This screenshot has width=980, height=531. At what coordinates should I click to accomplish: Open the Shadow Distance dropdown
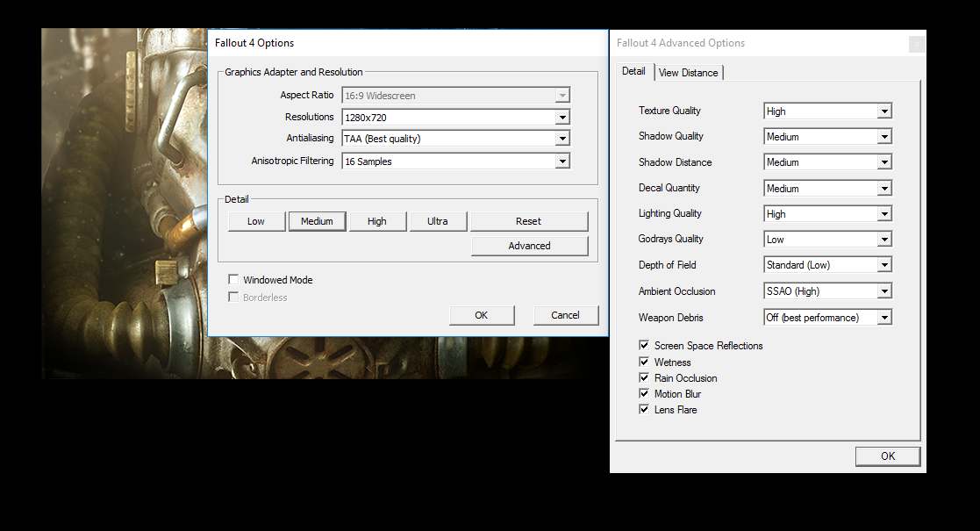click(x=827, y=162)
